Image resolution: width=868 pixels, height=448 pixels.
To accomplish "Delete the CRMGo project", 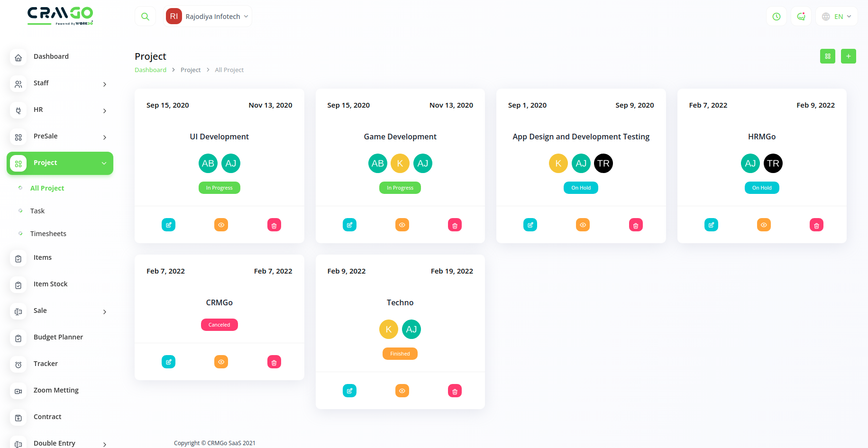I will coord(274,362).
